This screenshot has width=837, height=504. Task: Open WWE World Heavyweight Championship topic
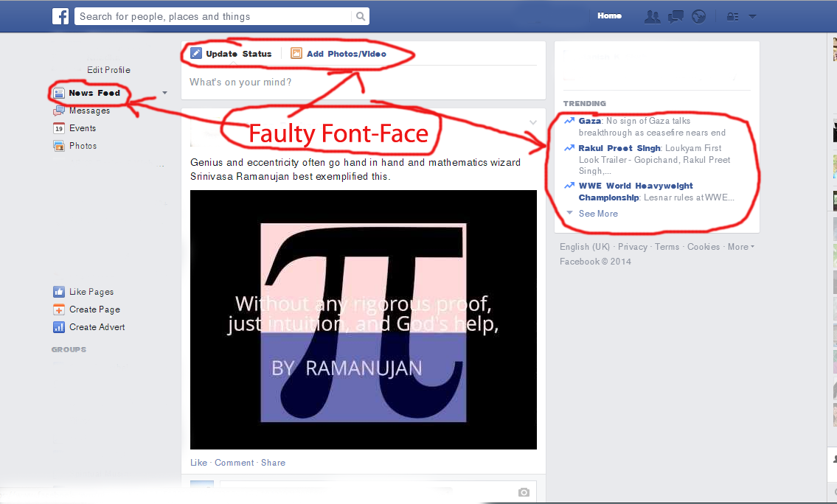click(x=636, y=192)
